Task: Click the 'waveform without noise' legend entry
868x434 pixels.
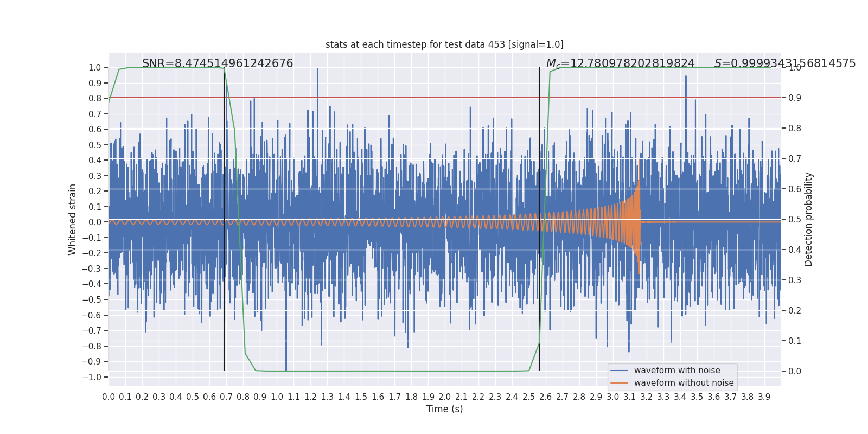Action: (x=684, y=383)
